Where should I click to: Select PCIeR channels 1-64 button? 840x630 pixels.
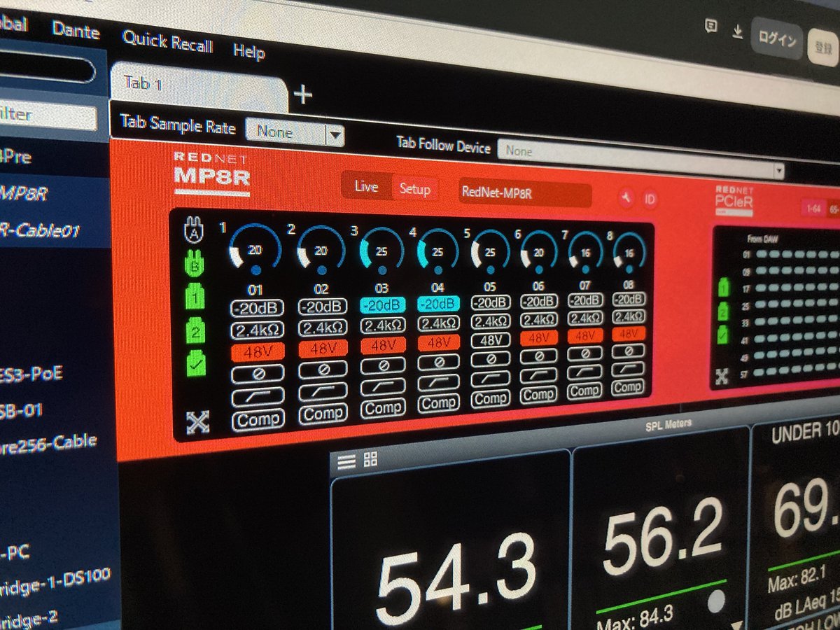(x=814, y=208)
